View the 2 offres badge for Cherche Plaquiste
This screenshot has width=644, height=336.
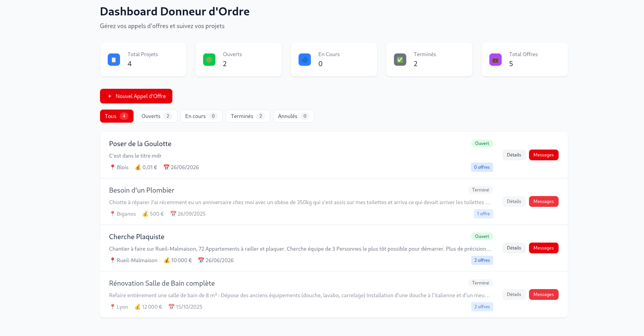point(482,260)
